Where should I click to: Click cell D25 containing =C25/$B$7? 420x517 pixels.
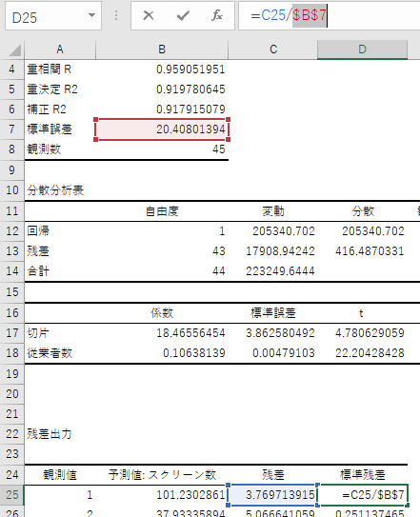[x=363, y=494]
